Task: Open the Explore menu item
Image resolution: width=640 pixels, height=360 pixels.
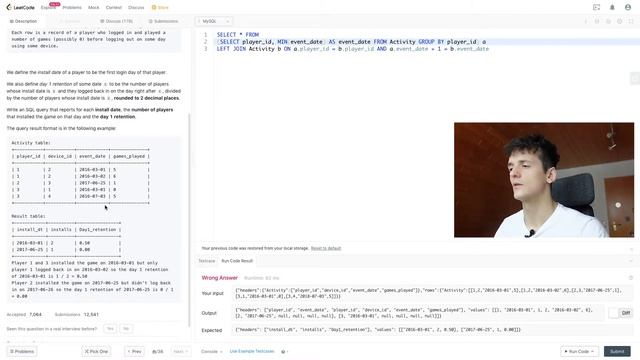Action: click(x=48, y=7)
